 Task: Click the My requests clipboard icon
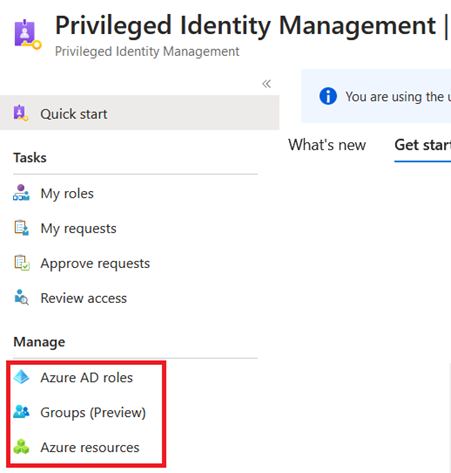coord(21,228)
